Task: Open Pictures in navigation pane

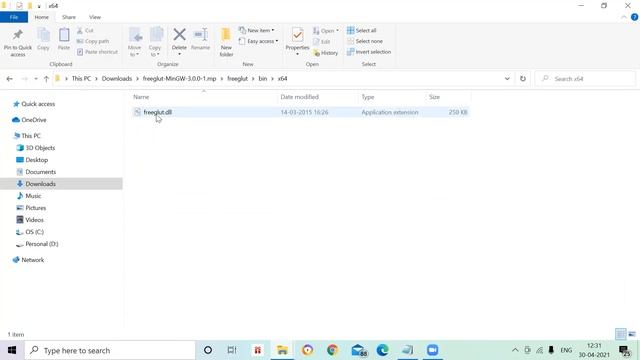Action: point(36,208)
